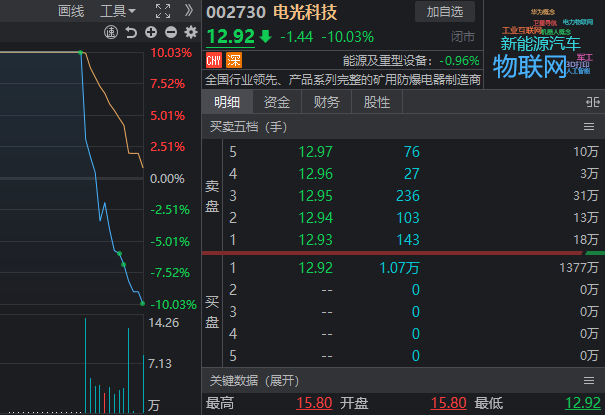Select the 机器人概念 concept tag

[556, 32]
